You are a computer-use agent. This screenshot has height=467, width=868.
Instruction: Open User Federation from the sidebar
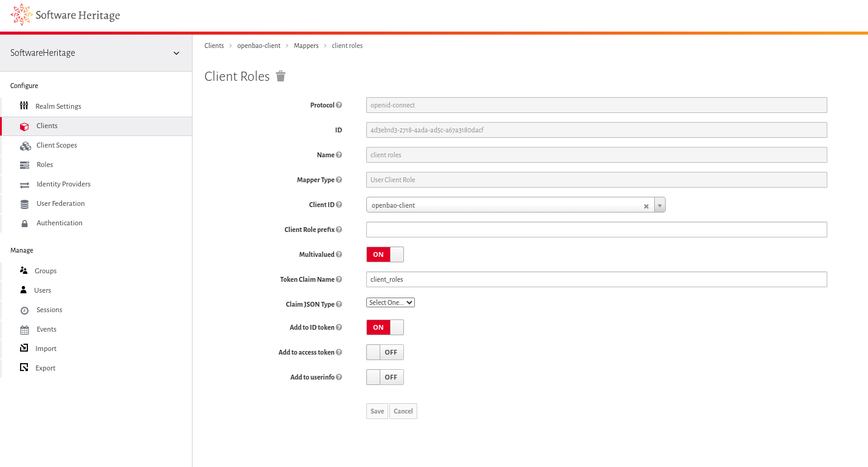click(x=24, y=203)
